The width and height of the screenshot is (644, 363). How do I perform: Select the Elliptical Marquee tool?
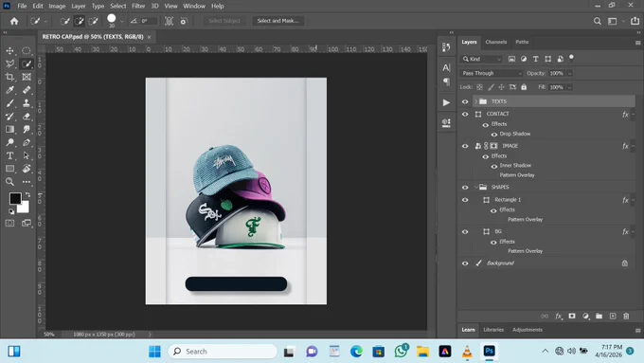click(x=27, y=51)
